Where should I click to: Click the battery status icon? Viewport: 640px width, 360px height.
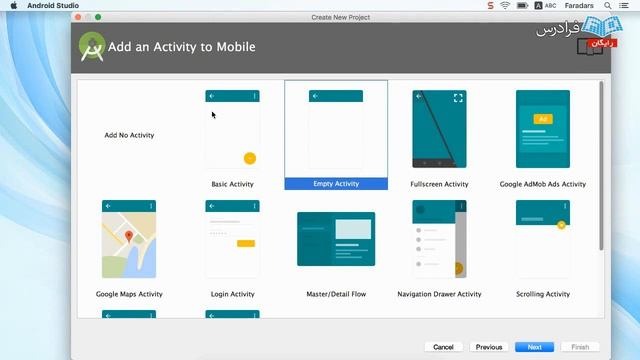click(x=522, y=6)
